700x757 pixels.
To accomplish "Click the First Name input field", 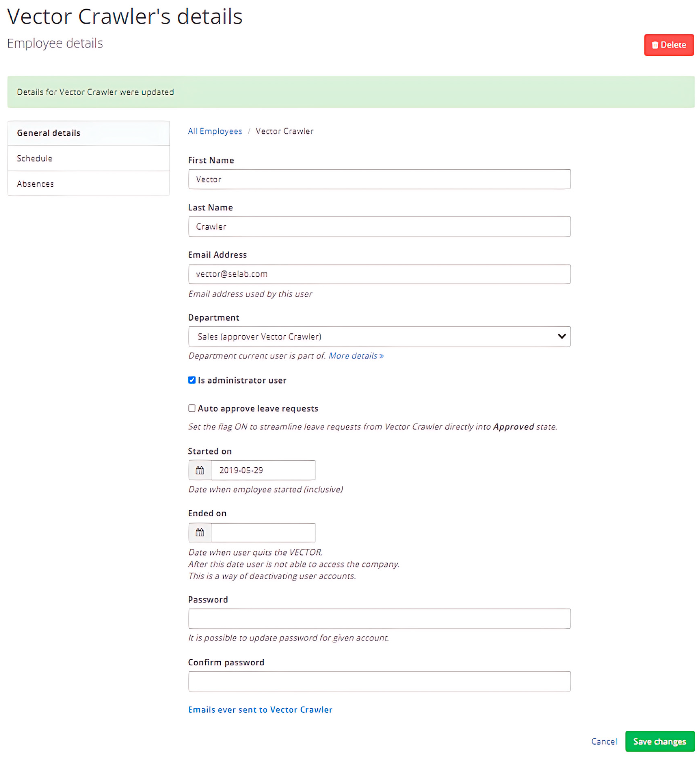I will coord(379,179).
